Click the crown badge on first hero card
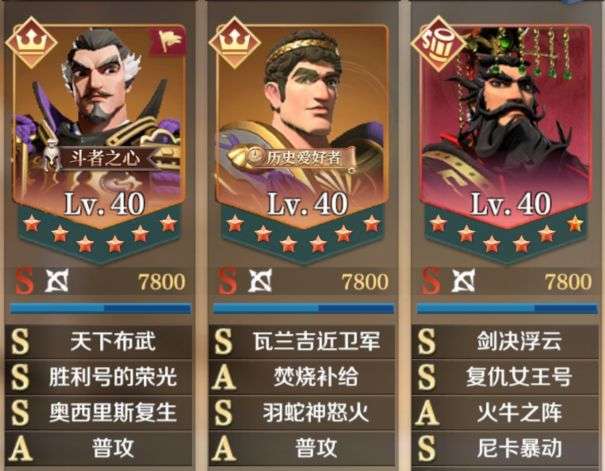 (31, 42)
